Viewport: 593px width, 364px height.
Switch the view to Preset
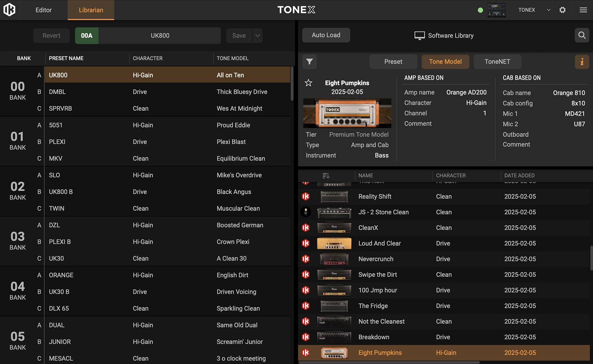coord(393,62)
